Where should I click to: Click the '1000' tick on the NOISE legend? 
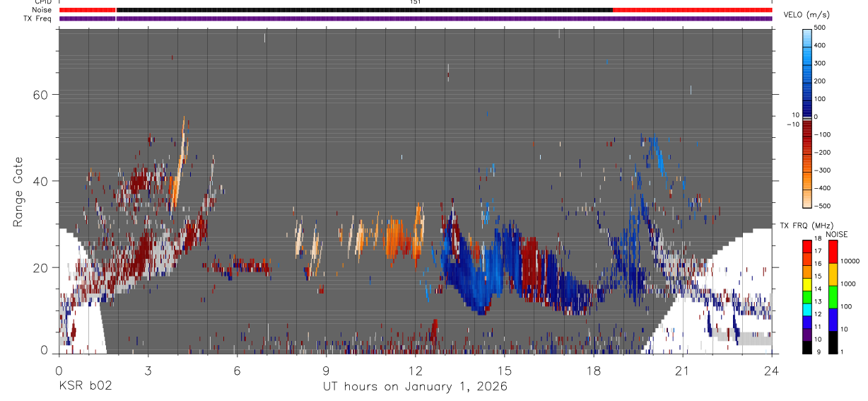848,284
